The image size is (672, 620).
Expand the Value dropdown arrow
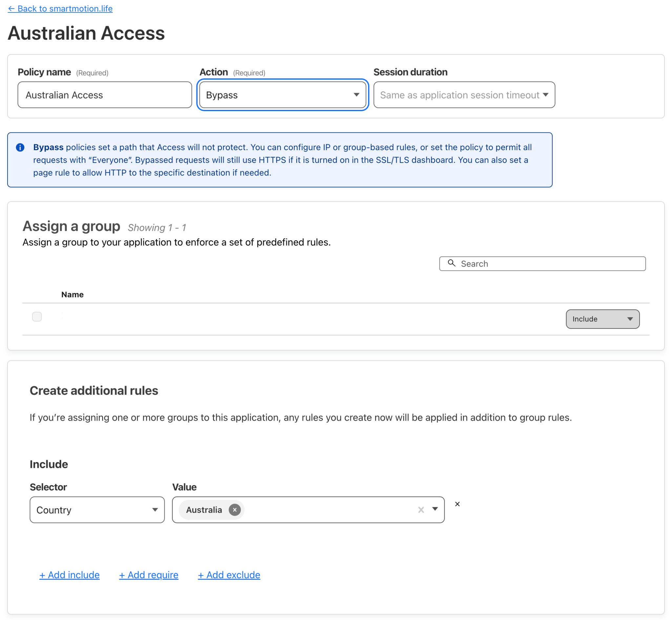[435, 509]
